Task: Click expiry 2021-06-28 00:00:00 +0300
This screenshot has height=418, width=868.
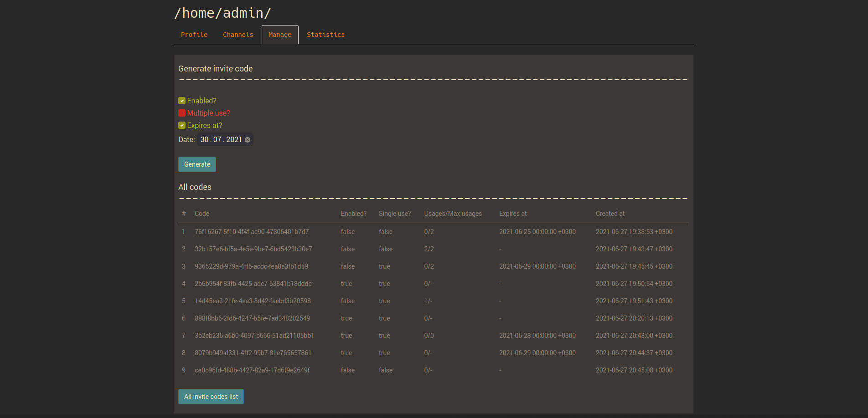Action: tap(537, 336)
